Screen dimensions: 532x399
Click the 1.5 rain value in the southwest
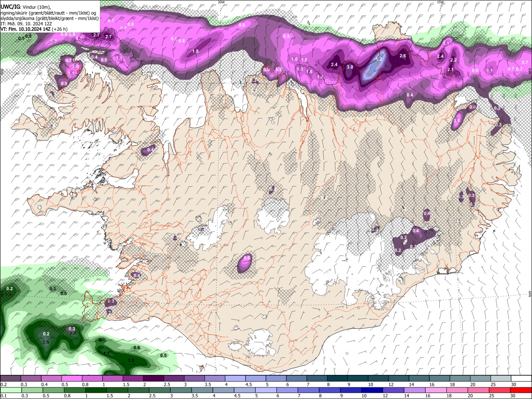coord(131,361)
